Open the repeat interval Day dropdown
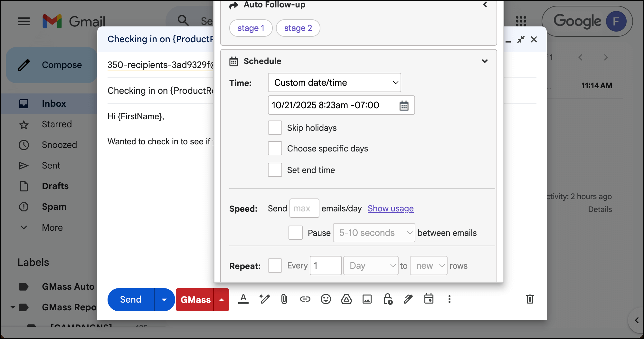 371,266
